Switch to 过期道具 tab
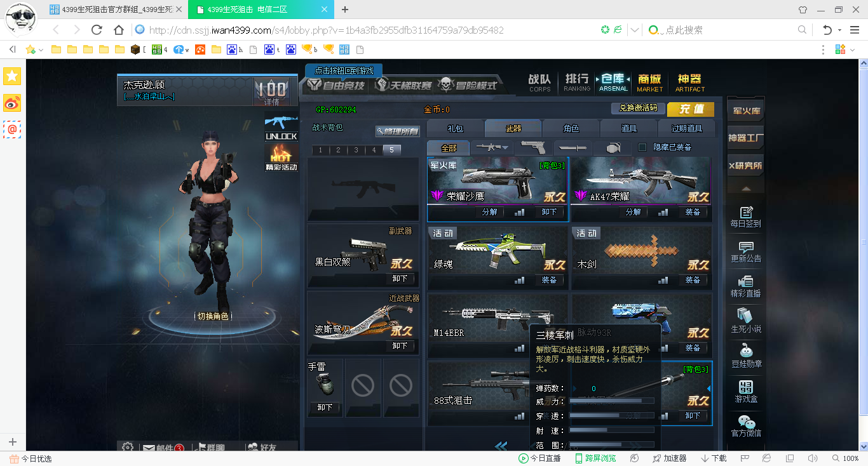This screenshot has height=466, width=868. [687, 128]
